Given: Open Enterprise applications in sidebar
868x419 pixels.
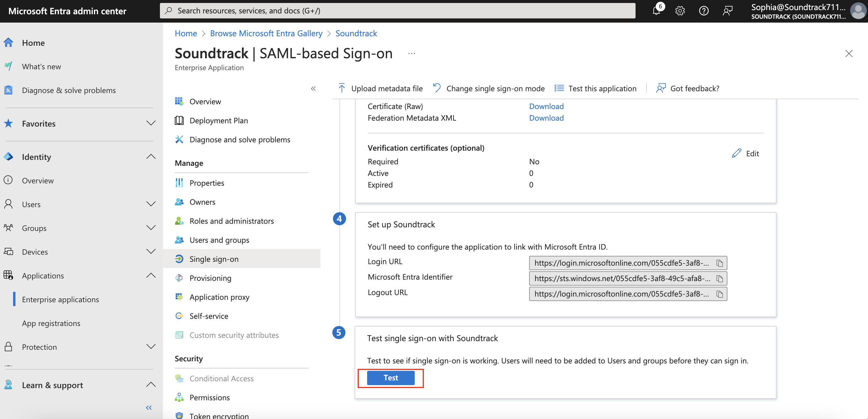Looking at the screenshot, I should (60, 300).
